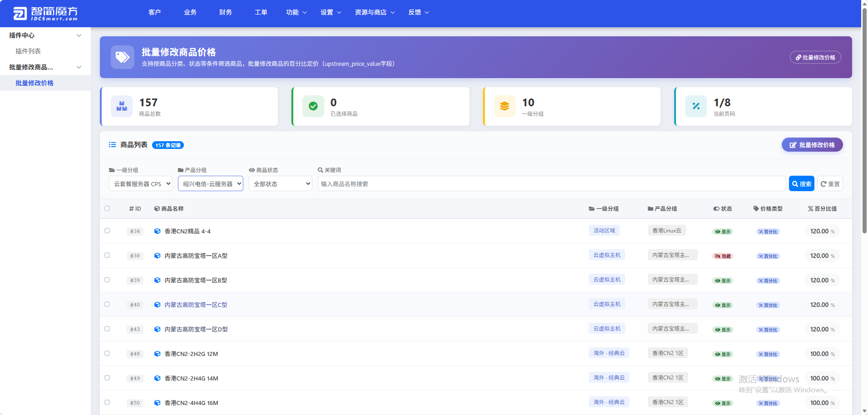Click 批量修改价格 button in product list header

pyautogui.click(x=812, y=145)
